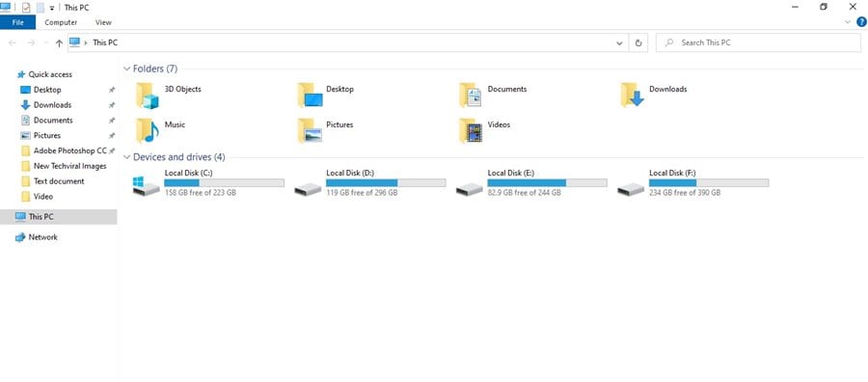Click the New folder icon in title bar

coord(40,8)
